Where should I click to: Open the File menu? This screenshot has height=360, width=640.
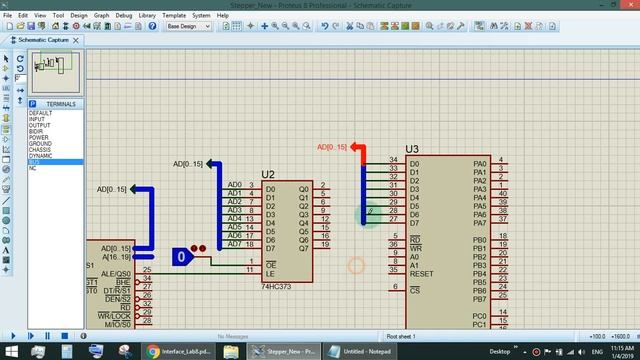[x=7, y=15]
